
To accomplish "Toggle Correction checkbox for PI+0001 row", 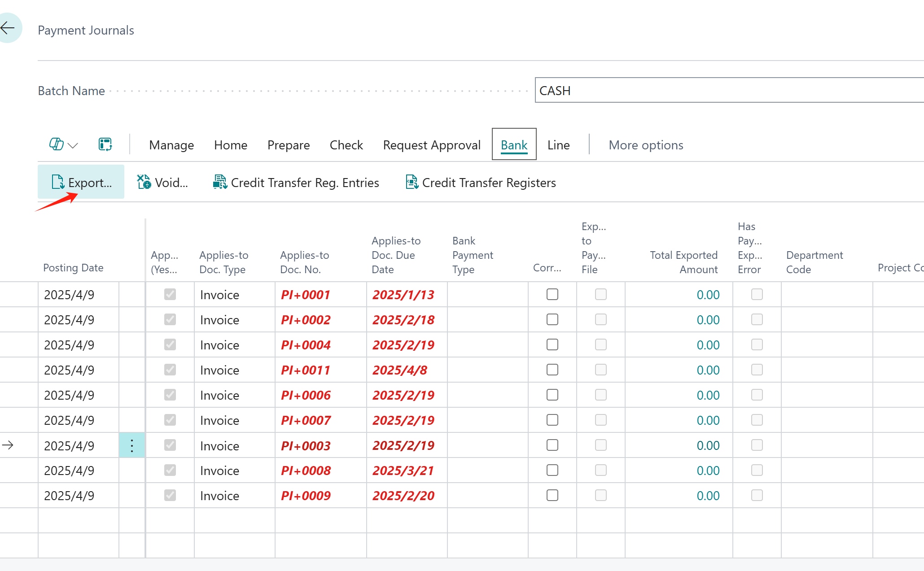I will pyautogui.click(x=552, y=294).
